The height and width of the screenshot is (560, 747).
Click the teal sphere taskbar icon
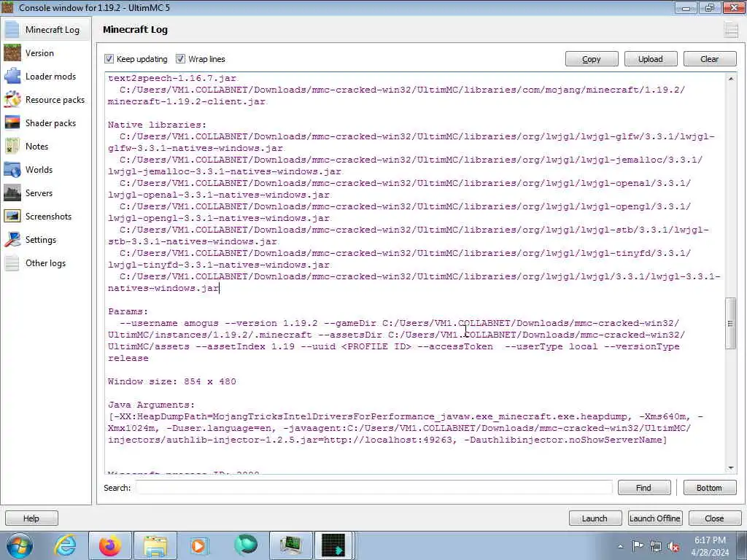(x=245, y=545)
